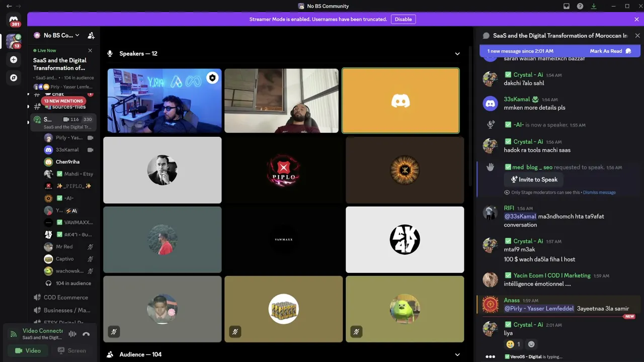
Task: Close the Live Now stage card
Action: (x=90, y=50)
